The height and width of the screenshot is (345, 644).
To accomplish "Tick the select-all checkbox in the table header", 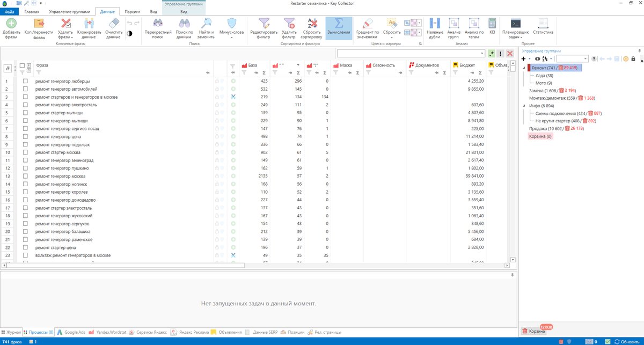I will tap(22, 65).
